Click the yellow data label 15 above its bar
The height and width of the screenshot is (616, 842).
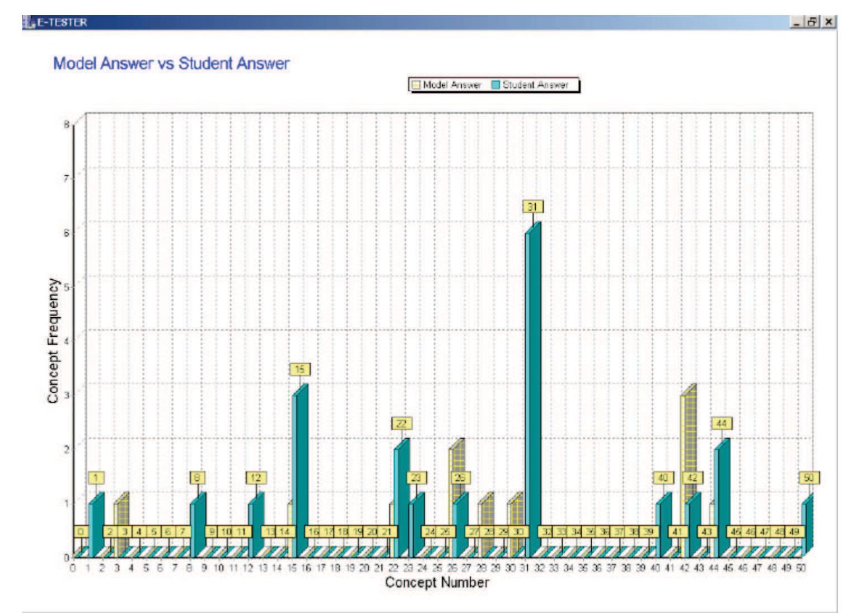coord(300,370)
